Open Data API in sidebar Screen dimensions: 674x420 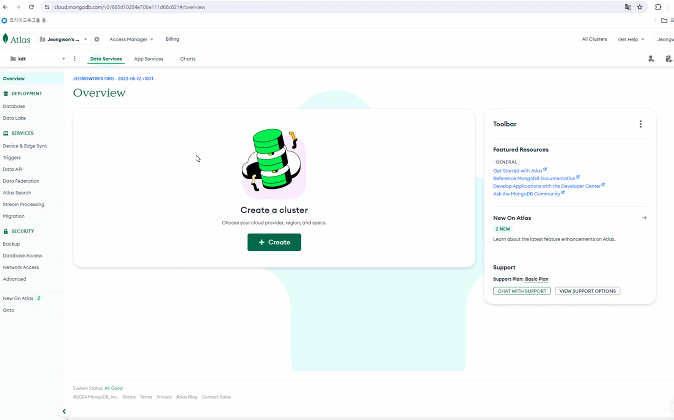pyautogui.click(x=12, y=169)
